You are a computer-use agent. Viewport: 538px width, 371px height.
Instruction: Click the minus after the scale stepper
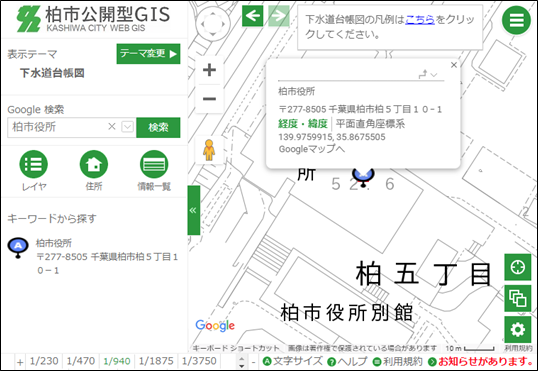click(253, 362)
